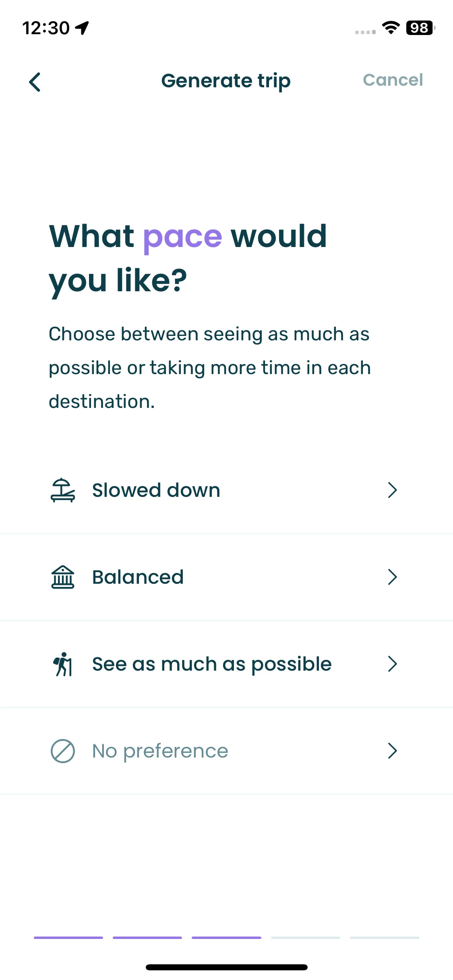
Task: Tap the museum building Balanced icon
Action: [x=63, y=577]
